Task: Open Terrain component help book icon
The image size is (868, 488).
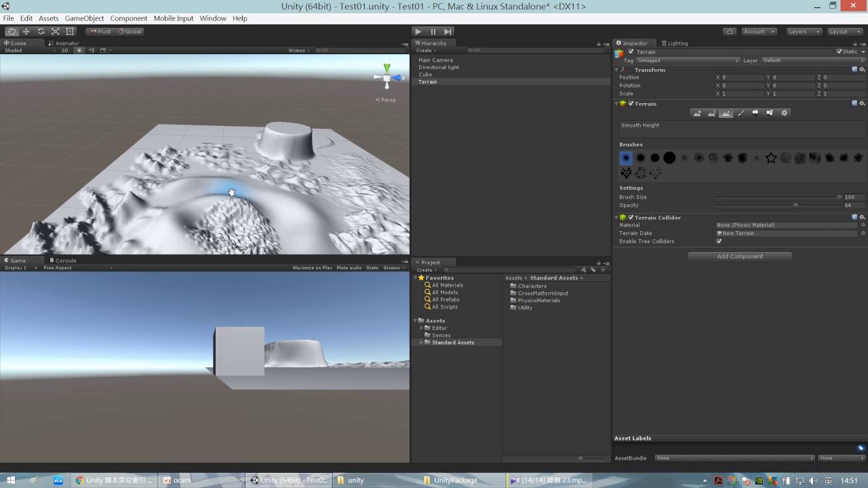Action: click(x=854, y=104)
